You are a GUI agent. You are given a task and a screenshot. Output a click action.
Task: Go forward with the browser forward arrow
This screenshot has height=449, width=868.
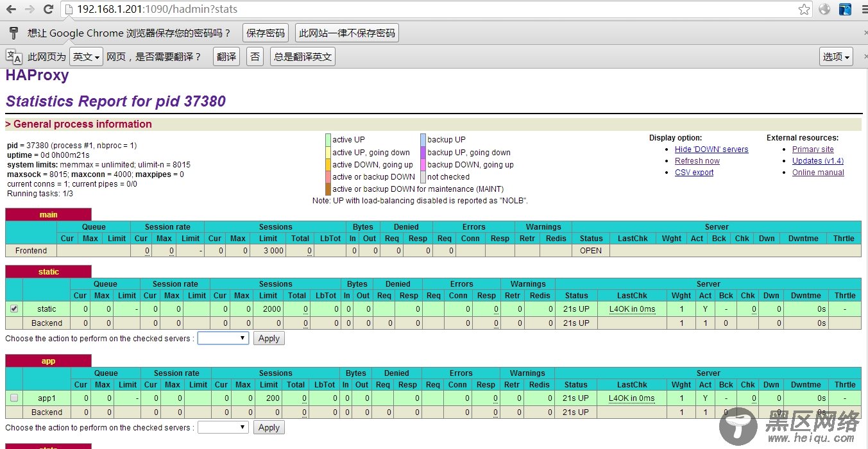30,9
